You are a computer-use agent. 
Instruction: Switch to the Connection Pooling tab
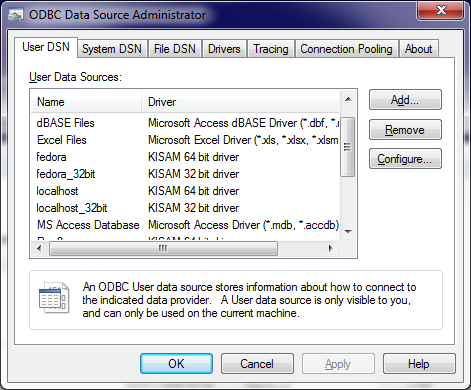346,49
